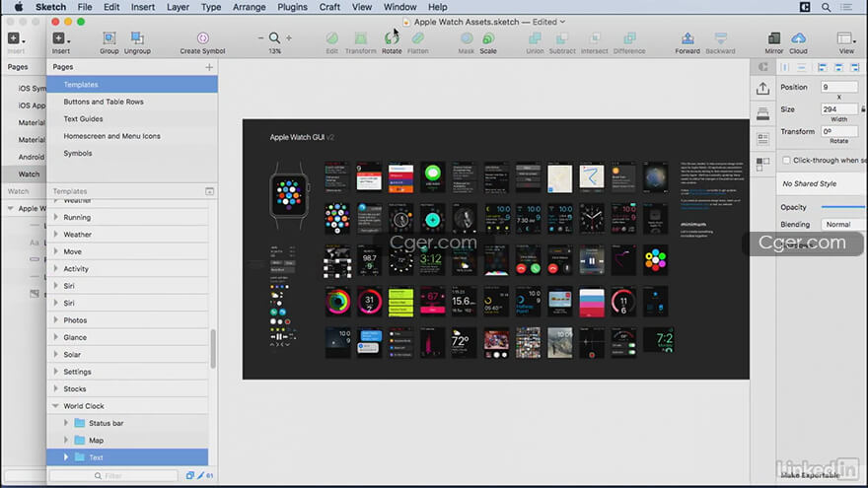
Task: Open the View options toolbar icon
Action: point(846,42)
